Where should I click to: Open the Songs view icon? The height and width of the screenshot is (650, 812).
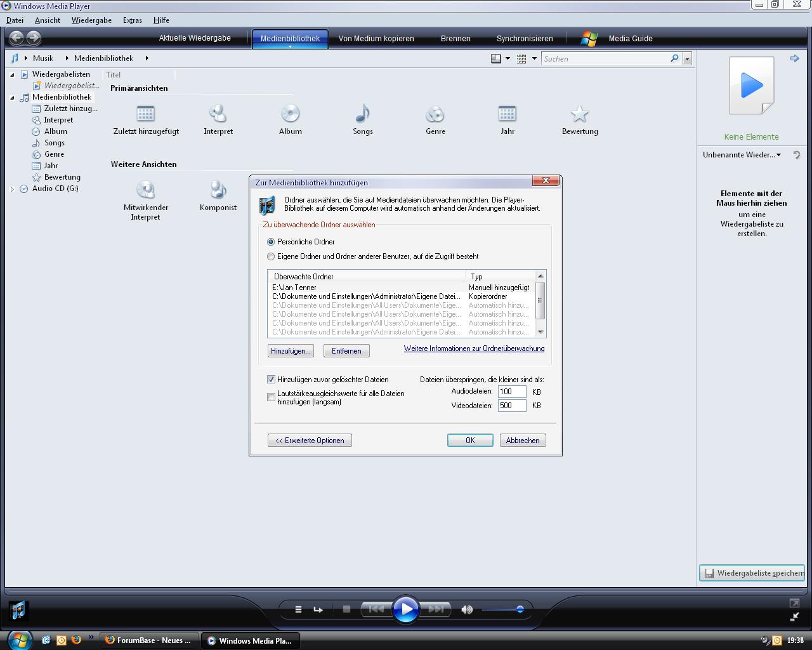coord(362,114)
